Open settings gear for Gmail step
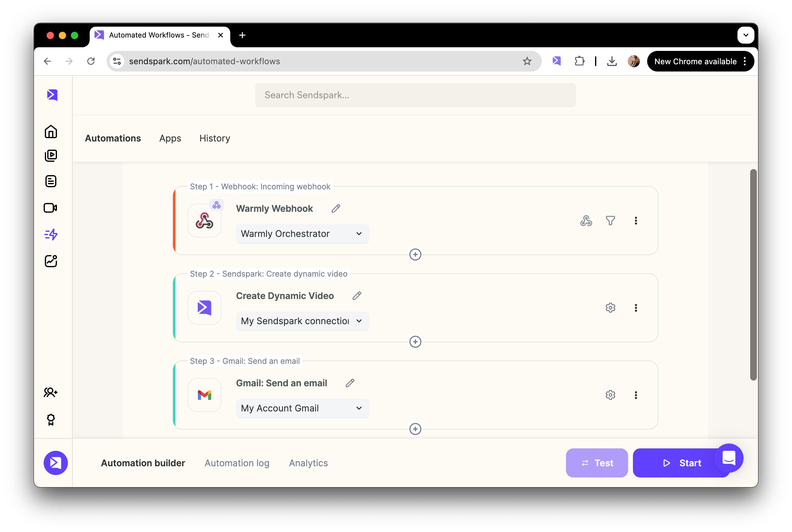Viewport: 792px width, 532px height. (x=611, y=395)
